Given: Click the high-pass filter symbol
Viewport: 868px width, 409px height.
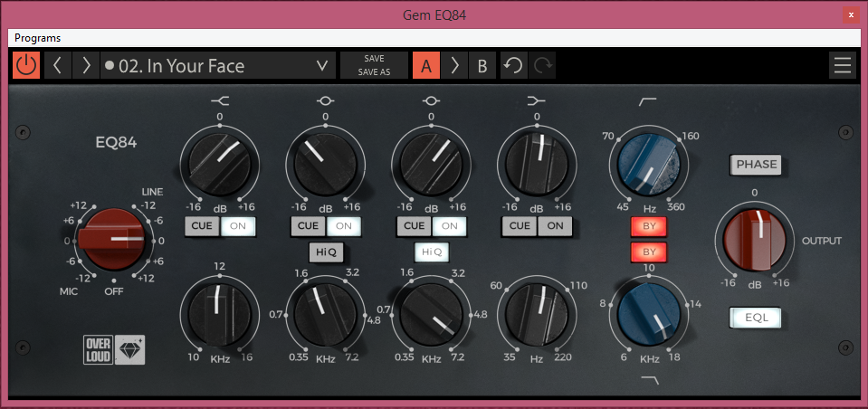Looking at the screenshot, I should [x=648, y=100].
